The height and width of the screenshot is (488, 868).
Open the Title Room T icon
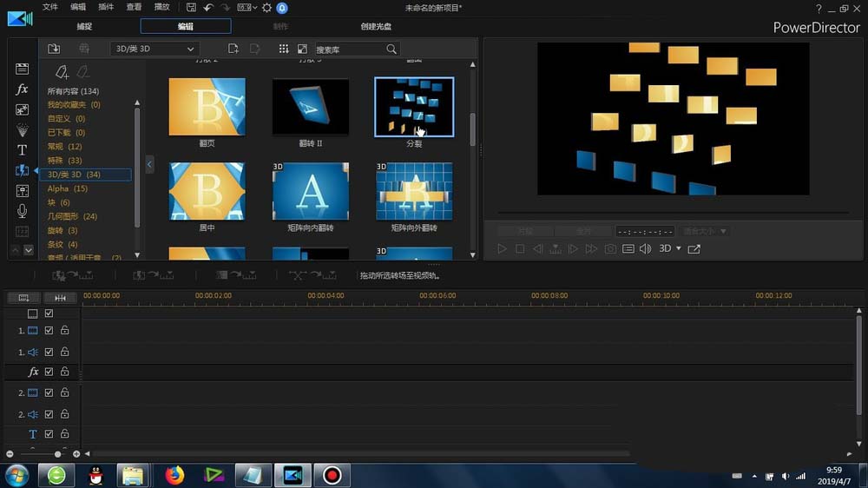click(x=23, y=150)
